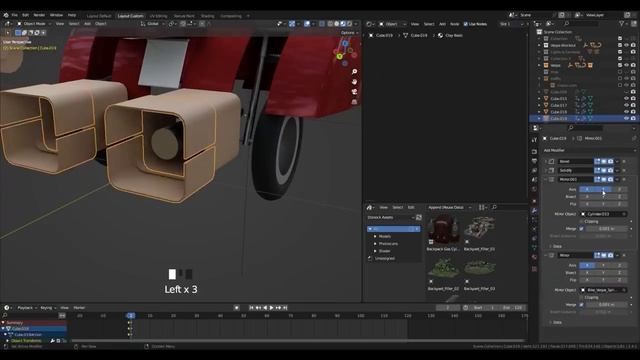Toggle visibility eye for Cube.017

tap(627, 105)
